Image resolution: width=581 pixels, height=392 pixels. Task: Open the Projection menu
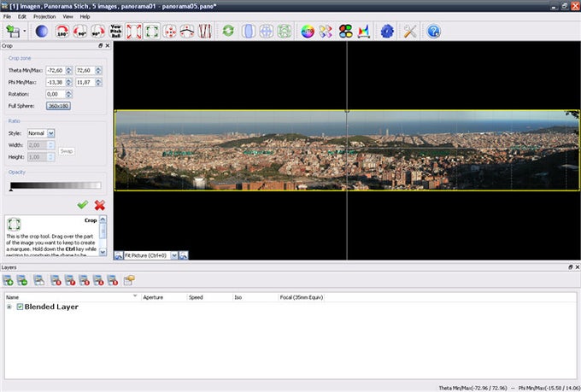(44, 17)
